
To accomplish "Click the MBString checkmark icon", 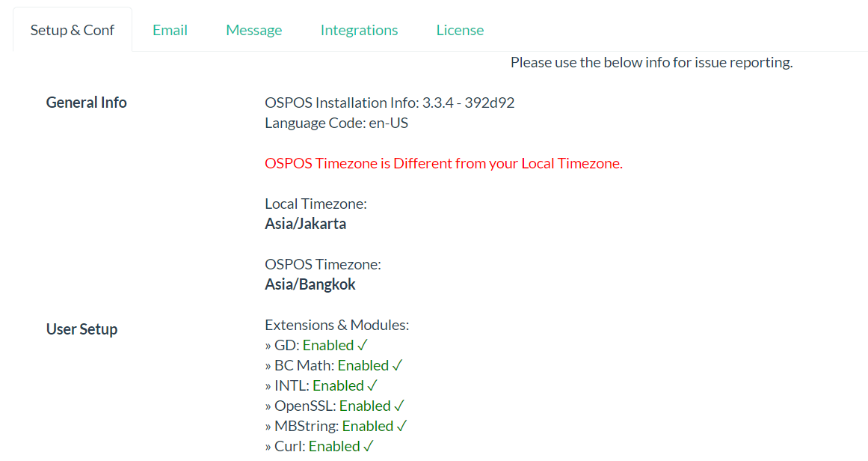I will pyautogui.click(x=402, y=425).
